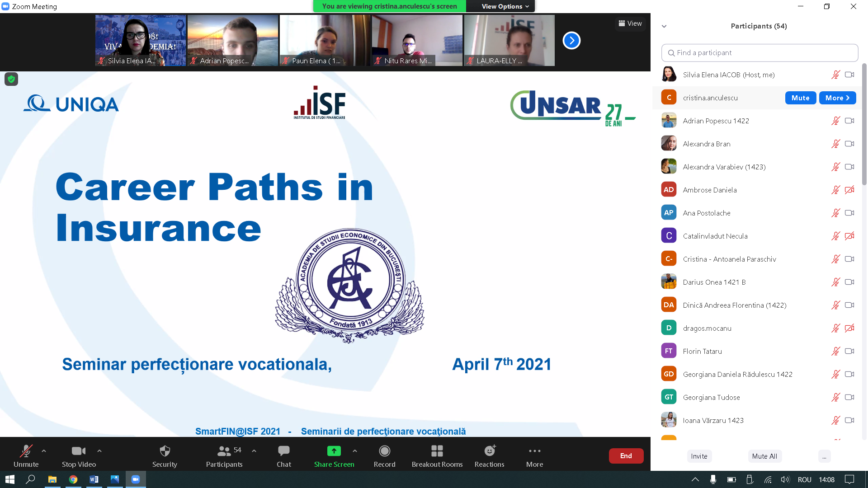This screenshot has height=488, width=868.
Task: Click the Invite button
Action: pyautogui.click(x=699, y=456)
